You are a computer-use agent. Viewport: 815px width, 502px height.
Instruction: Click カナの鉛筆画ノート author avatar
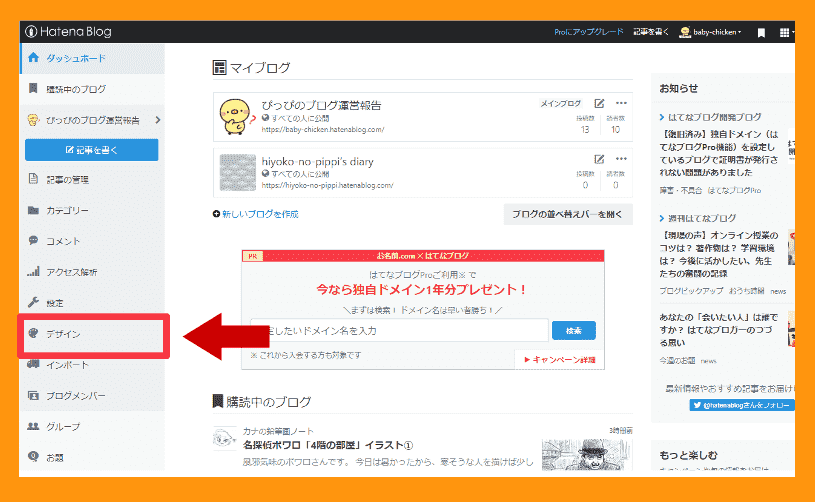[x=225, y=438]
